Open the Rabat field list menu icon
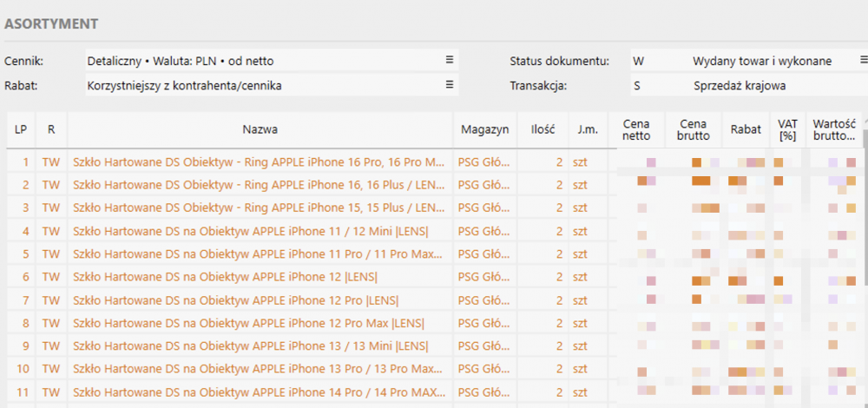 [x=450, y=85]
